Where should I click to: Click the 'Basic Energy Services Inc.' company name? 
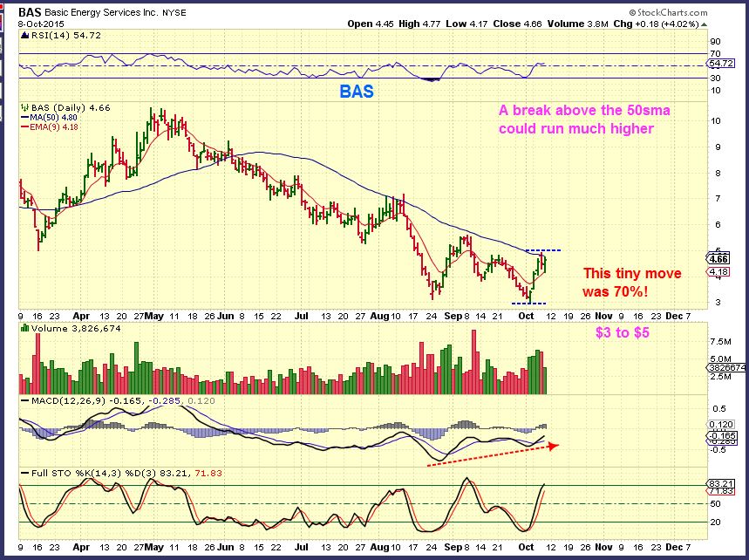(x=101, y=13)
